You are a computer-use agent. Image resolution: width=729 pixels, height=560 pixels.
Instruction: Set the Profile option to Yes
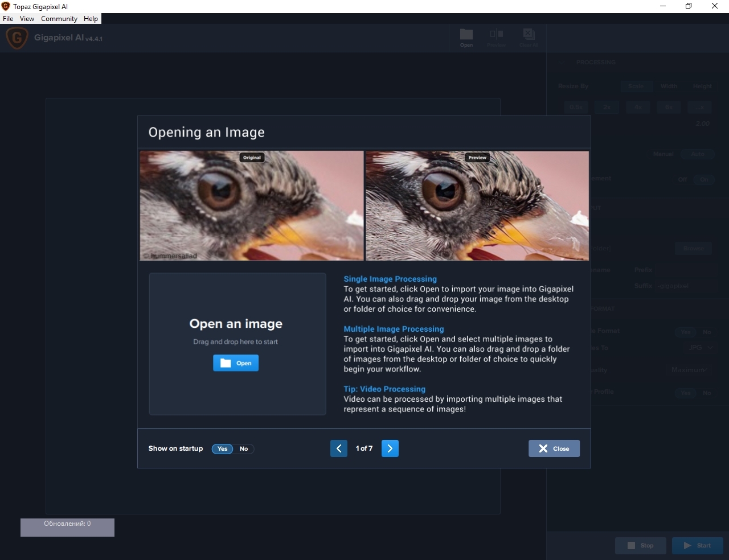pyautogui.click(x=686, y=393)
